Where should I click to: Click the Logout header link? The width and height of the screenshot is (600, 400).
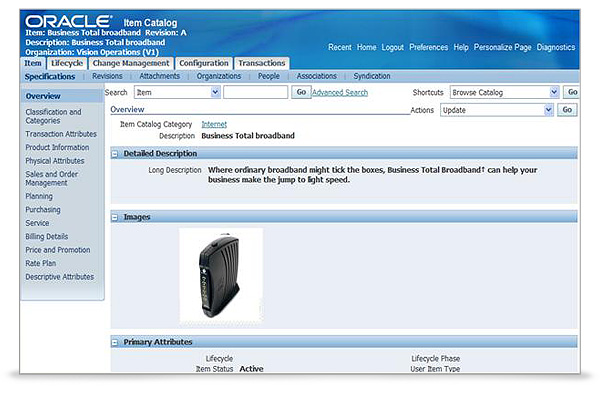click(393, 47)
